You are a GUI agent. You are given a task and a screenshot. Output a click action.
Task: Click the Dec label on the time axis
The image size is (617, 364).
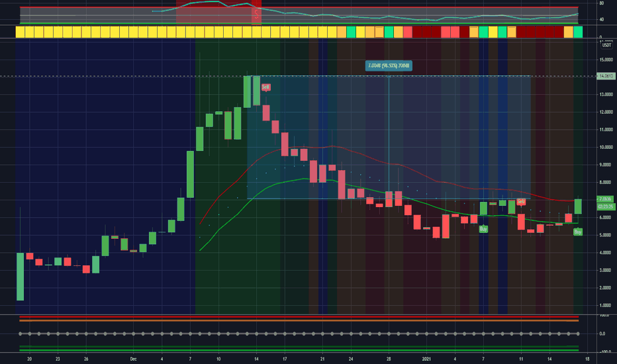(x=133, y=359)
